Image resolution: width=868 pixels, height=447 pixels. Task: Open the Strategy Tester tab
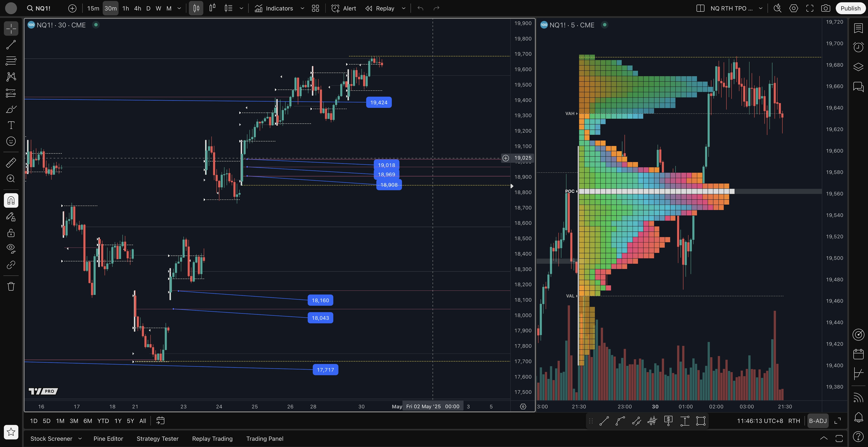coord(157,439)
